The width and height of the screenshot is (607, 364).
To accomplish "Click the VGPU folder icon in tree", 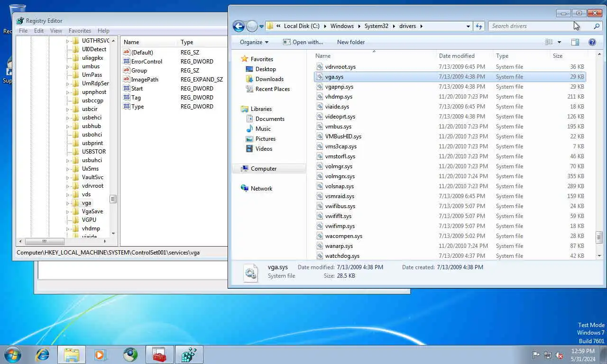I will click(75, 220).
